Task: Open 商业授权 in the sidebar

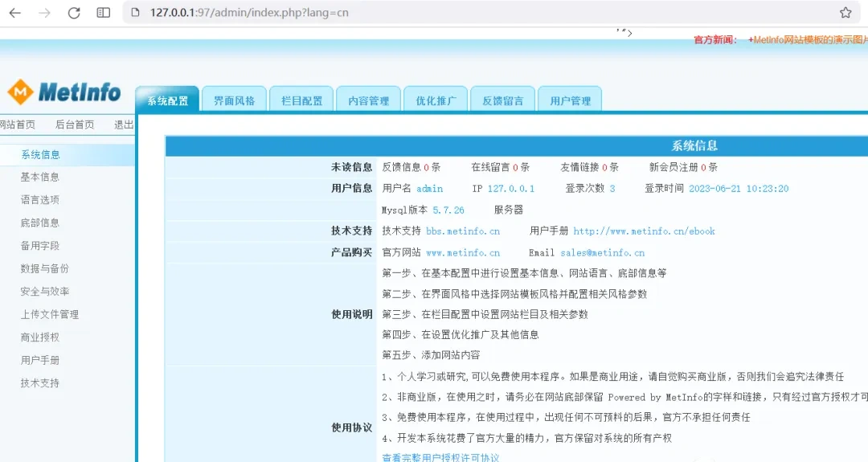Action: [40, 337]
